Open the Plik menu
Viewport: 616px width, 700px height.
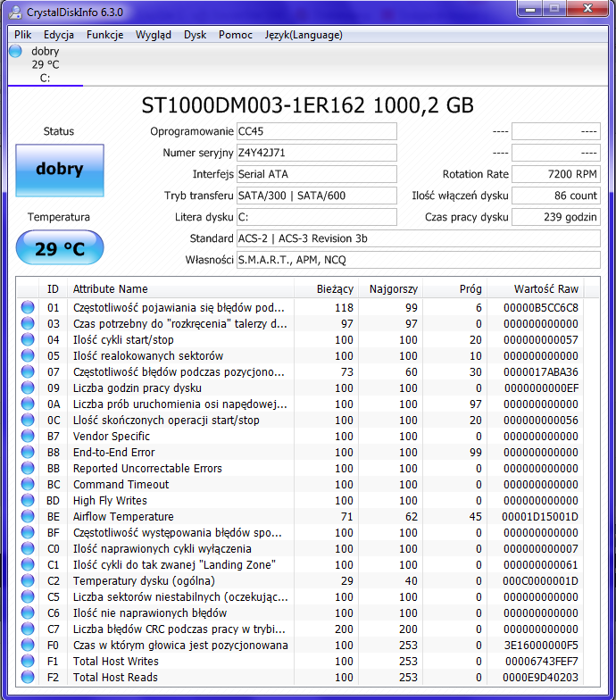23,35
